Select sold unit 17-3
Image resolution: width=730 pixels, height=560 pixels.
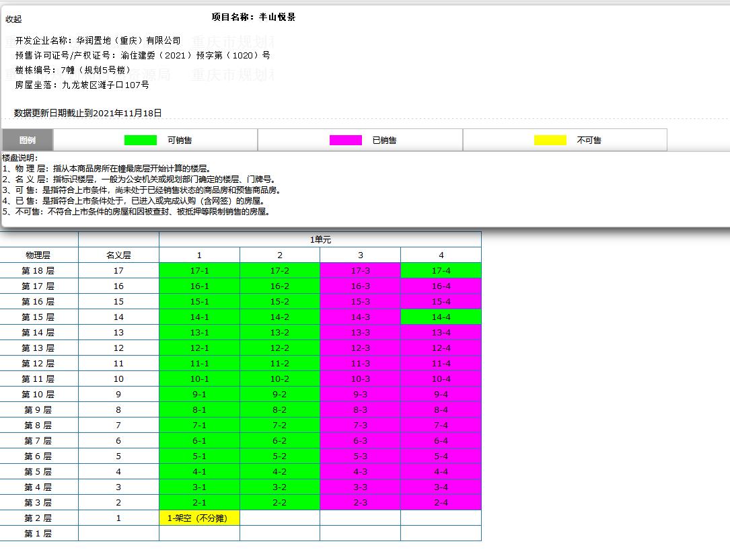pyautogui.click(x=360, y=270)
